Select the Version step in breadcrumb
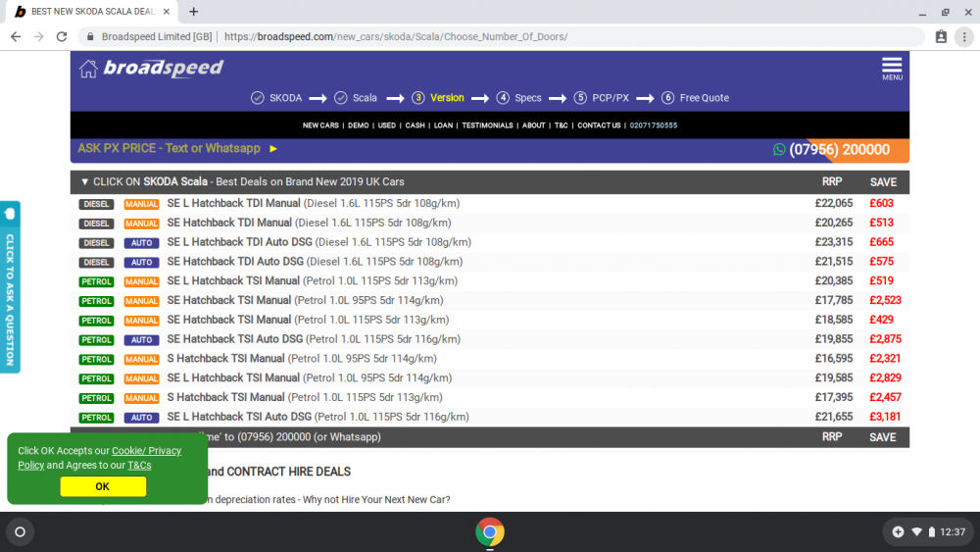The width and height of the screenshot is (980, 552). [447, 98]
